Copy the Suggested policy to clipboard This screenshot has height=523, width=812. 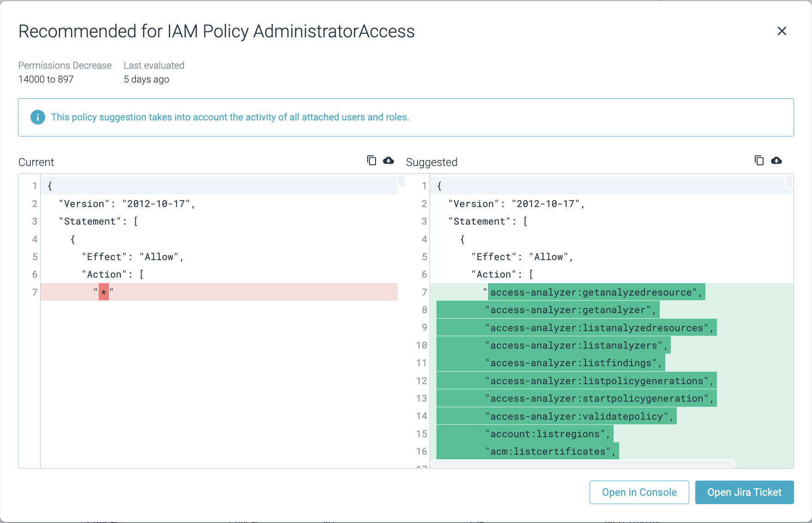click(x=759, y=160)
